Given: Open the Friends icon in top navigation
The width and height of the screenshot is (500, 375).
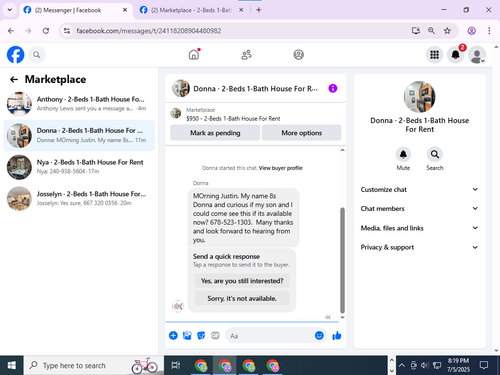Looking at the screenshot, I should pyautogui.click(x=246, y=55).
